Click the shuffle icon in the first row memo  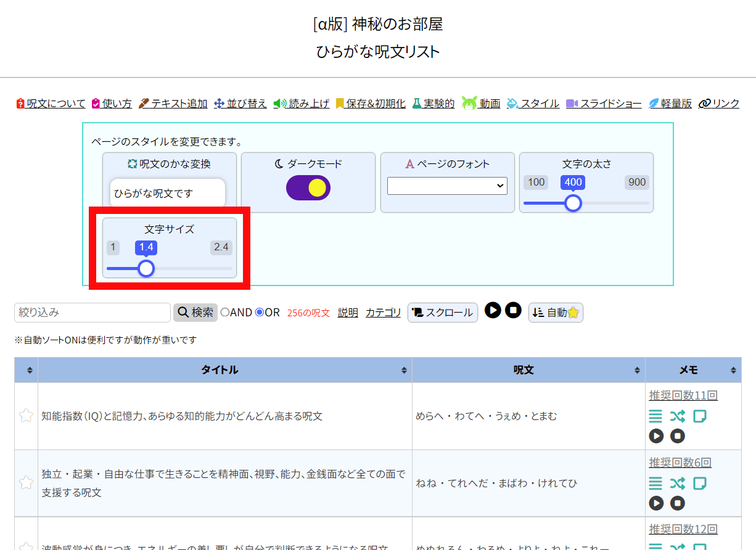tap(678, 416)
